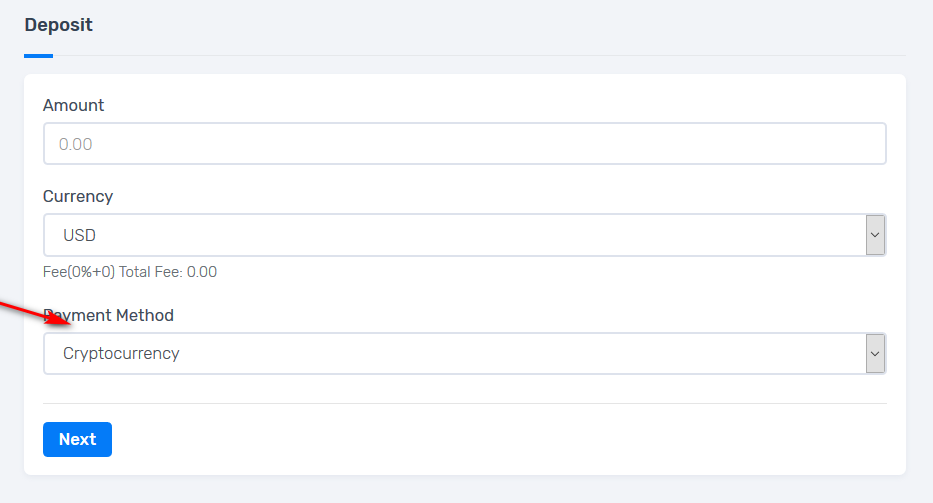This screenshot has height=503, width=933.
Task: Click the Payment Method chevron arrow
Action: point(875,354)
